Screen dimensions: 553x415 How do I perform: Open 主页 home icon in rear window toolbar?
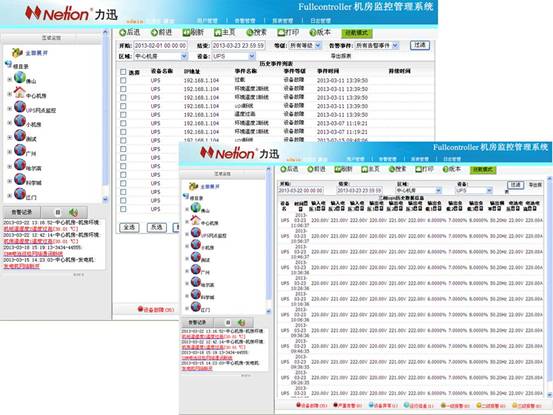[218, 33]
